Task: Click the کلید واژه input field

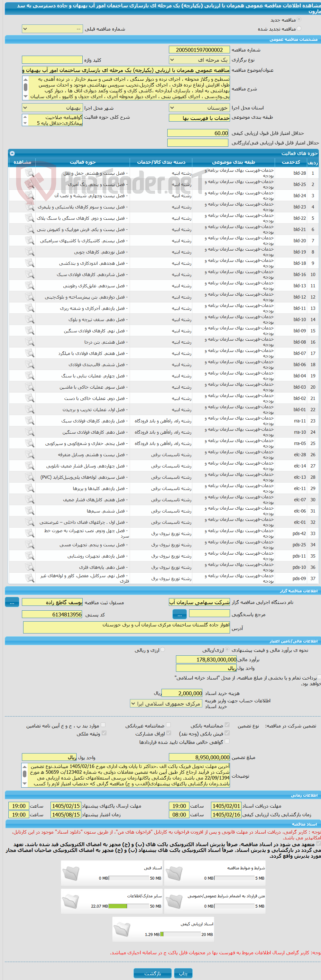Action: (52, 60)
